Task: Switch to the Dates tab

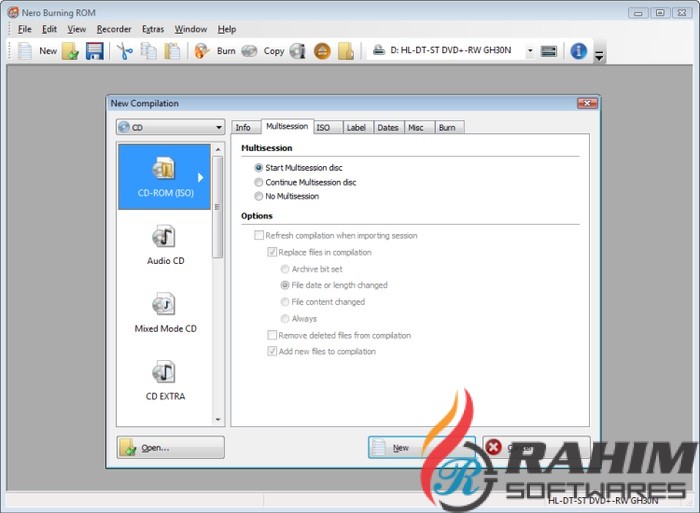Action: 388,128
